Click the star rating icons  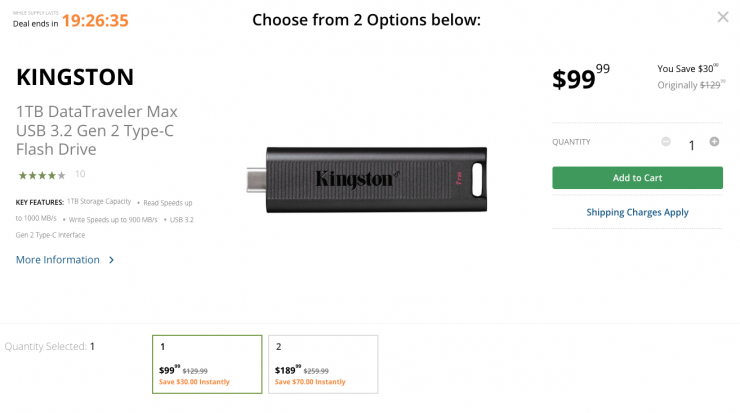click(x=41, y=174)
